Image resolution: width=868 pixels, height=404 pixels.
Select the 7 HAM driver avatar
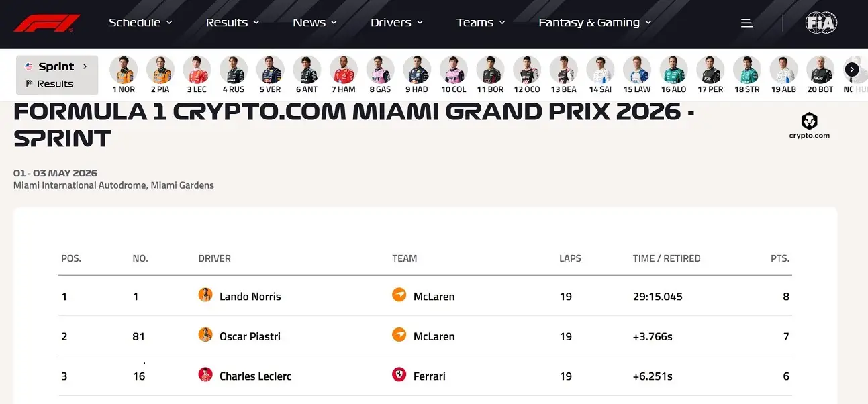click(344, 70)
